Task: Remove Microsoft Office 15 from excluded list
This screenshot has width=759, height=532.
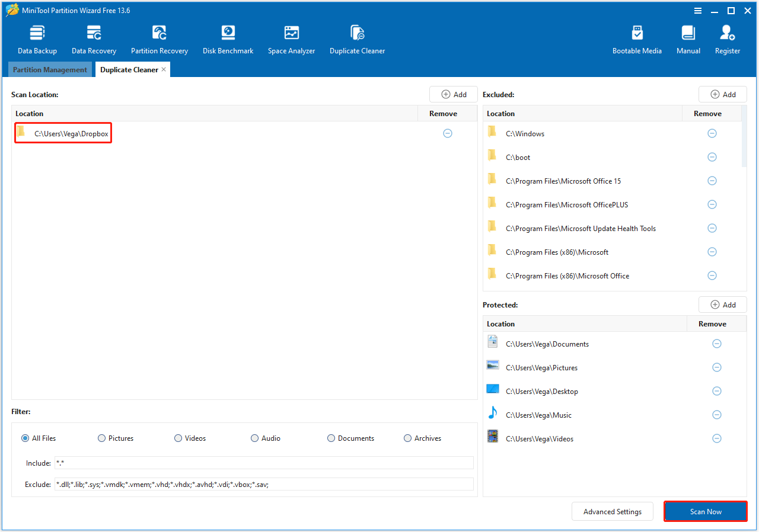Action: 712,181
